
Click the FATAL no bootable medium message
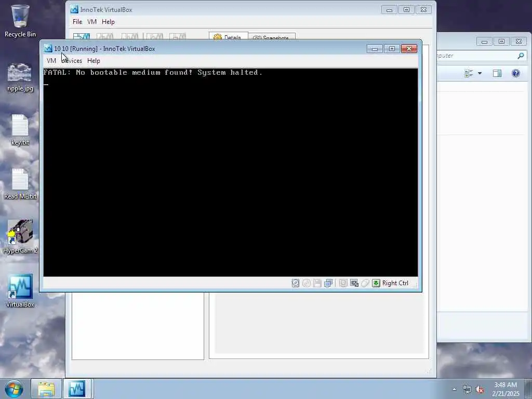153,72
